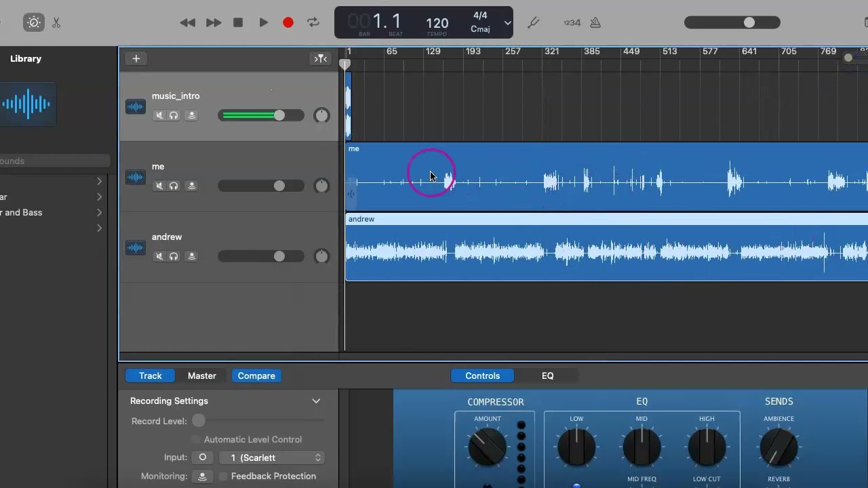Click the red record button

pos(288,22)
